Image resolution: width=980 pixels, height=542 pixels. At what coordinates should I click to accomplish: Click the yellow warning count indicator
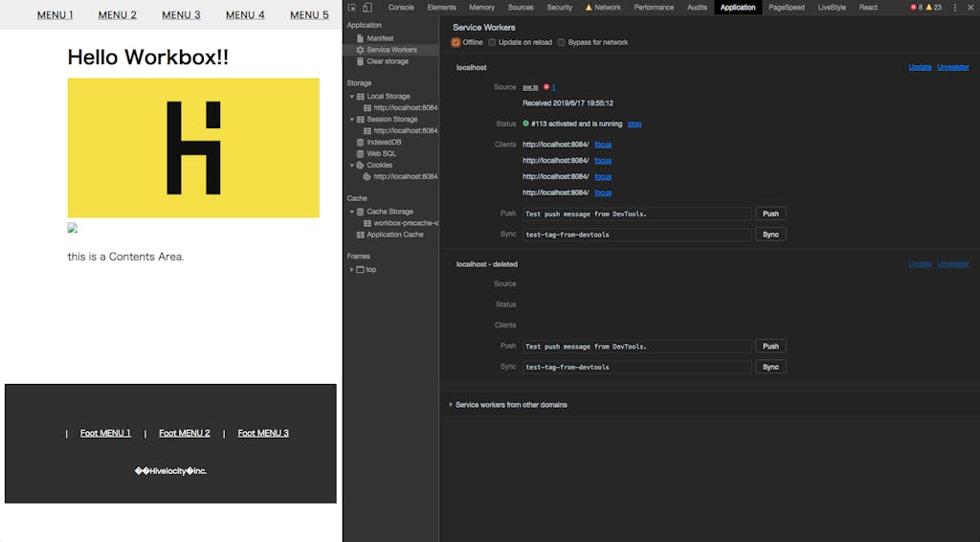click(934, 8)
